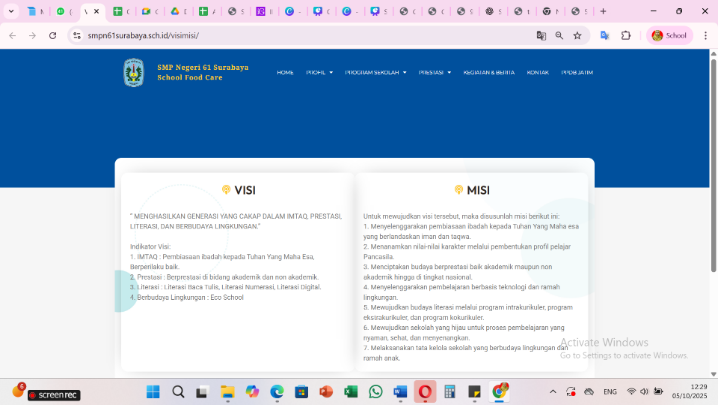718x405 pixels.
Task: Open the browser extensions puzzle icon
Action: pos(626,35)
